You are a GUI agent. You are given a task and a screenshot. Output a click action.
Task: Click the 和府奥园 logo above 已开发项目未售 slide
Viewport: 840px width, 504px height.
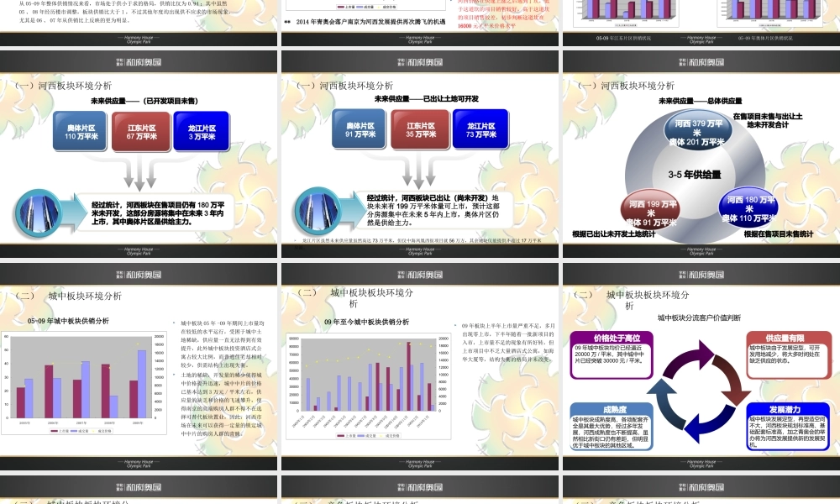coord(139,62)
